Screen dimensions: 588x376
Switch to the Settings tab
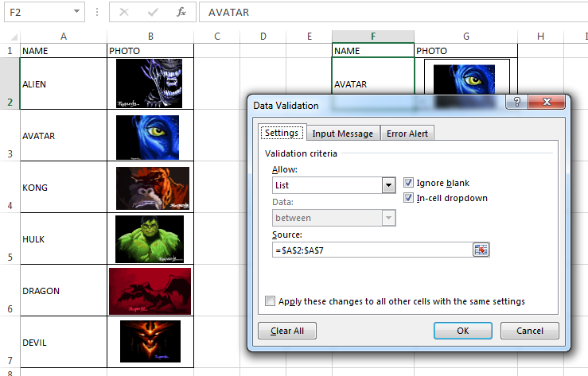coord(282,133)
